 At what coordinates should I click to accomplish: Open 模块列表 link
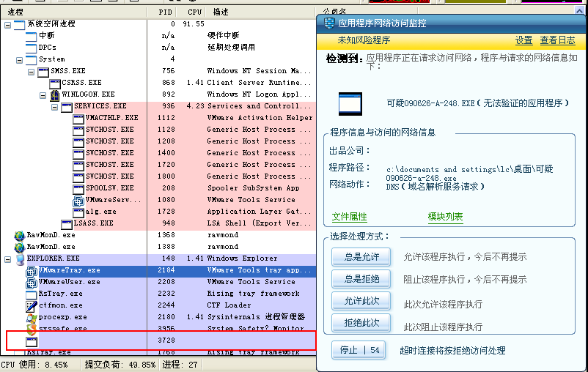[x=446, y=217]
